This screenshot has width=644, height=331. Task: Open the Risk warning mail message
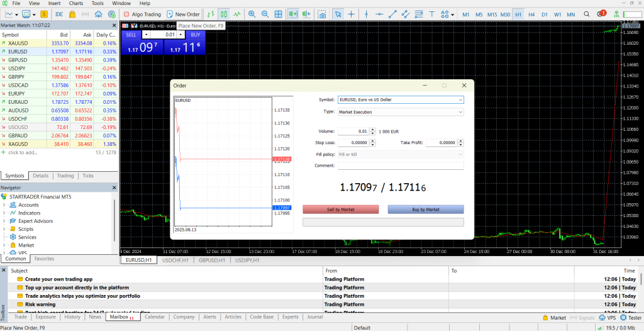tap(40, 305)
